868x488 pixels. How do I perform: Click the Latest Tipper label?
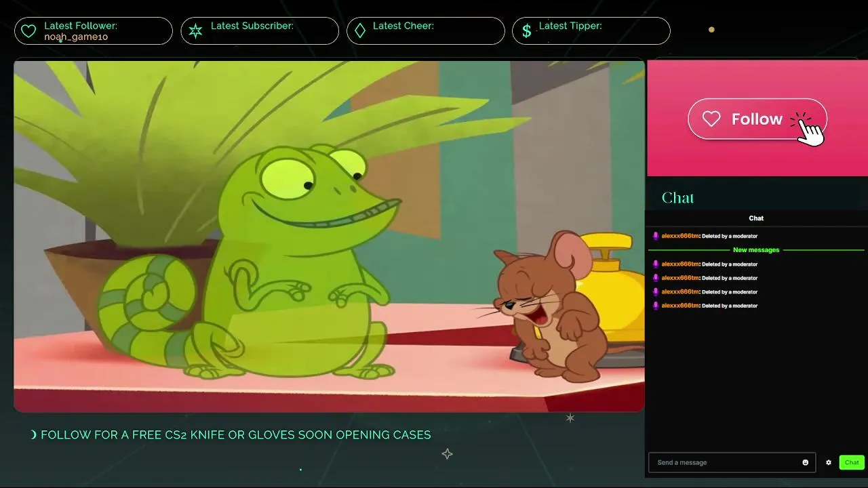click(x=570, y=26)
